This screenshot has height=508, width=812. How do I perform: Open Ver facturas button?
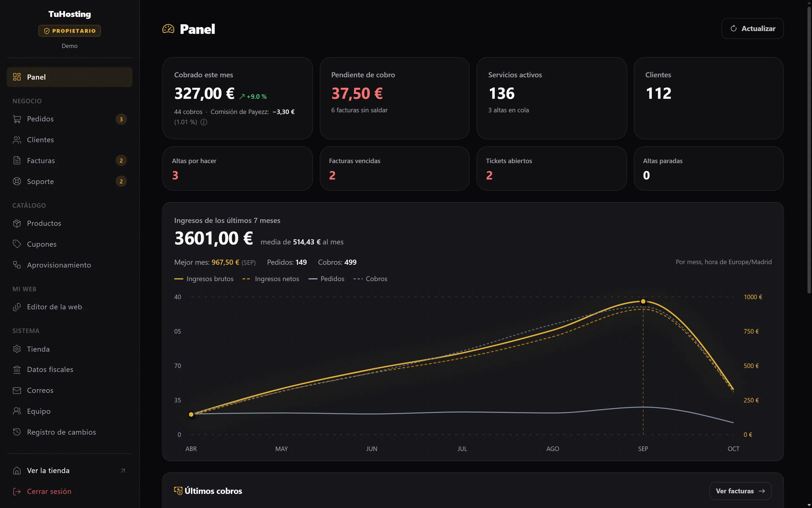(x=740, y=491)
